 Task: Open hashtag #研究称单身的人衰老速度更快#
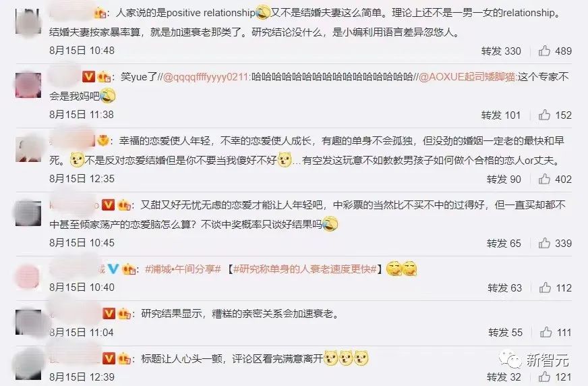click(305, 269)
